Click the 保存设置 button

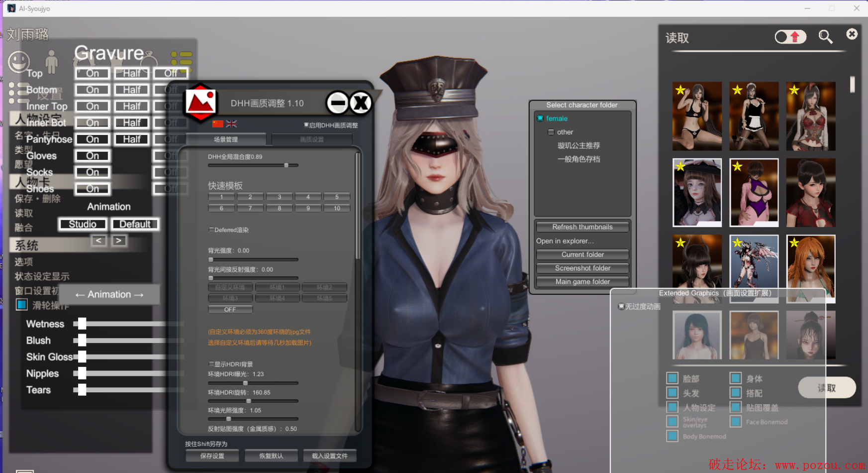[x=212, y=456]
